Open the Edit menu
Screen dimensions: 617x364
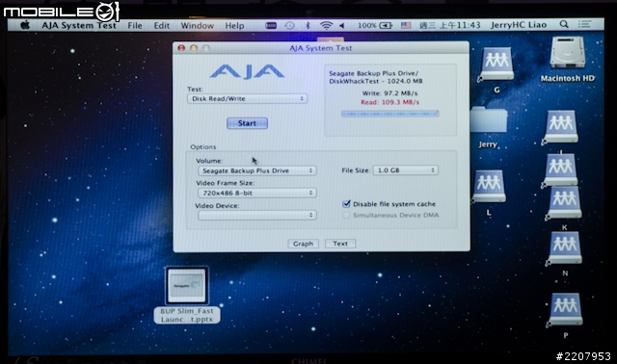161,26
